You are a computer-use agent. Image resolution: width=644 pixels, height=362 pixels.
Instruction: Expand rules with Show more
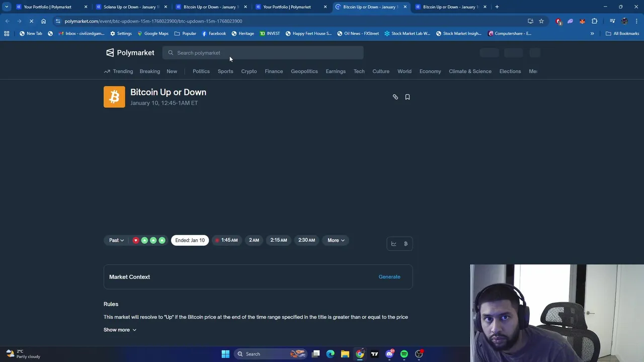pos(120,330)
